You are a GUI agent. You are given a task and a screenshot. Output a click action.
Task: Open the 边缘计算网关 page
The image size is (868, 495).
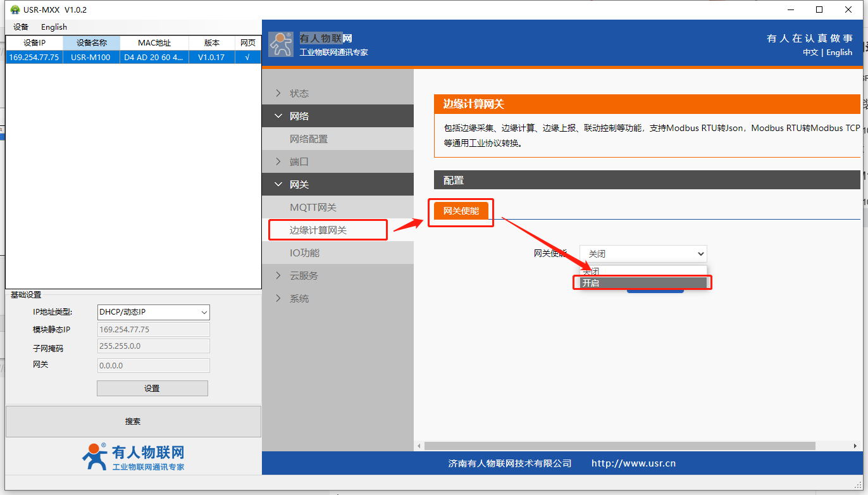click(338, 230)
